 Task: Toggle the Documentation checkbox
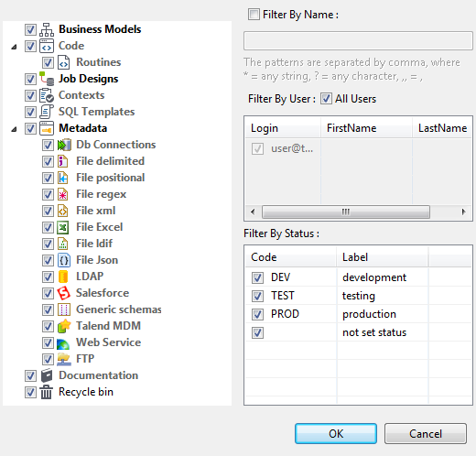pos(30,375)
